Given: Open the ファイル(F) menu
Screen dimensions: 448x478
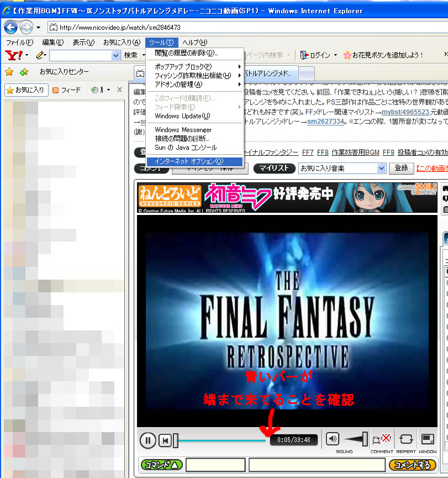Looking at the screenshot, I should pos(19,43).
